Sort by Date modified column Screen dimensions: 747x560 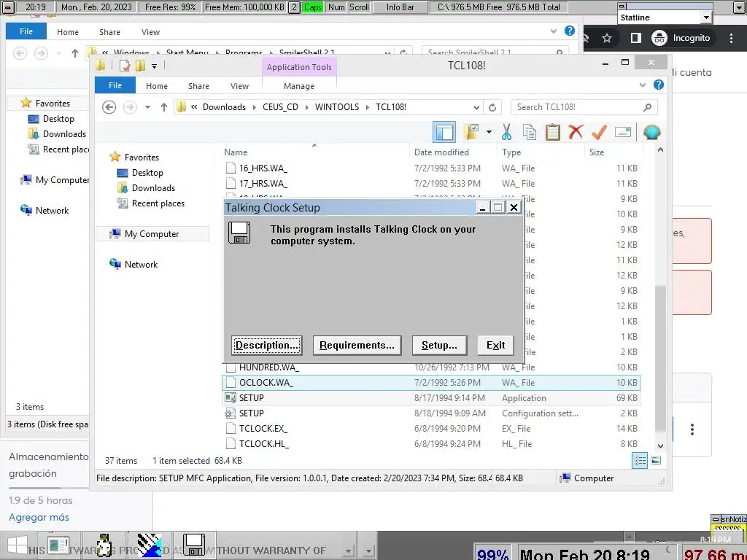click(x=441, y=152)
